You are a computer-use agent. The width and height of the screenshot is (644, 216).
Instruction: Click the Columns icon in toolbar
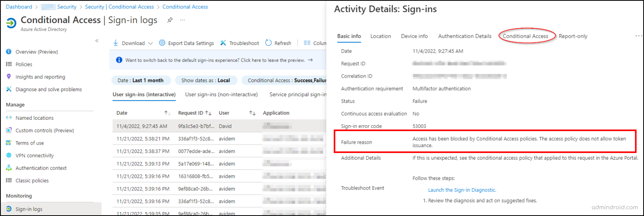[307, 43]
